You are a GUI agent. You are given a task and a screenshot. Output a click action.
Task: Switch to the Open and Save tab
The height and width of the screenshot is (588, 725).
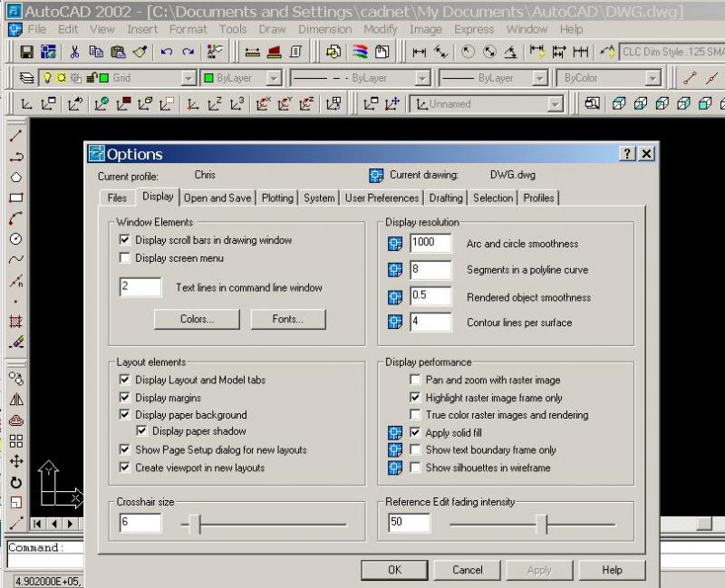217,198
